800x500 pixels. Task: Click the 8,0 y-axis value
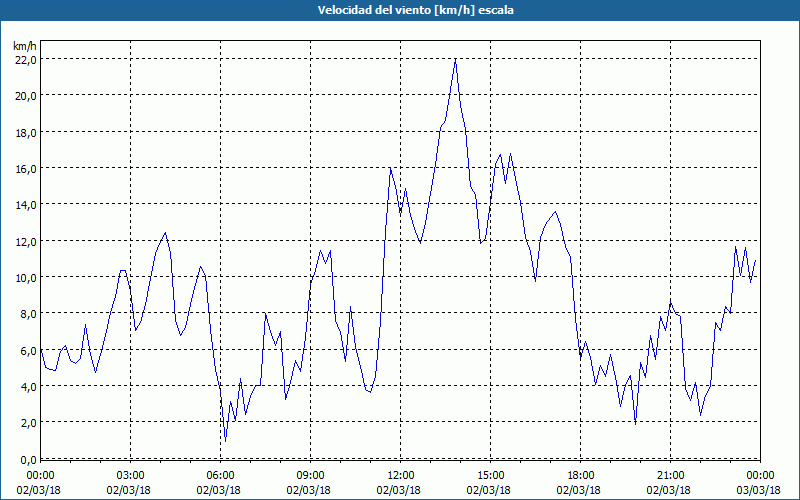(28, 314)
